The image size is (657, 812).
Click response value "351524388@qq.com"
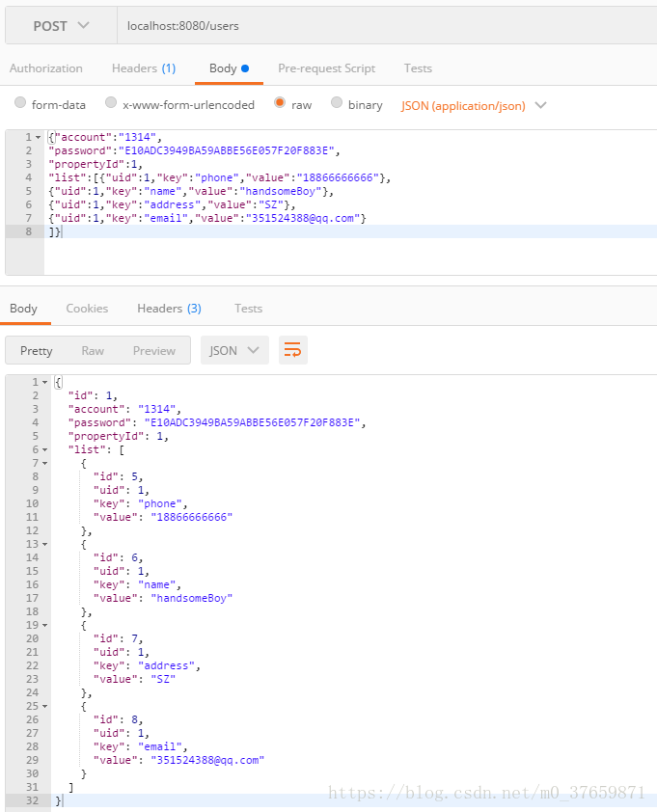pos(207,760)
